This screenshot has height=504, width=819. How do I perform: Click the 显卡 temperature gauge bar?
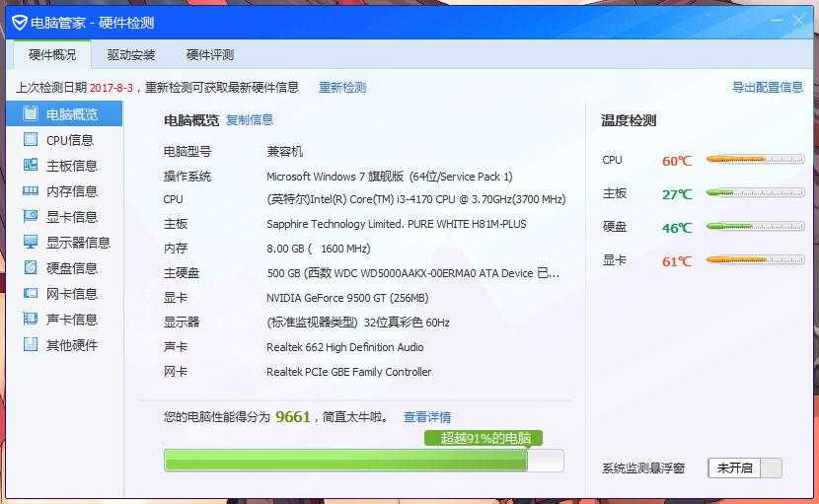[755, 259]
